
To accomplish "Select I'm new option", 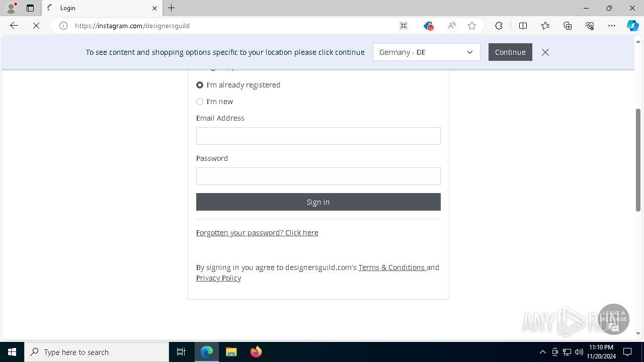I will tap(200, 102).
